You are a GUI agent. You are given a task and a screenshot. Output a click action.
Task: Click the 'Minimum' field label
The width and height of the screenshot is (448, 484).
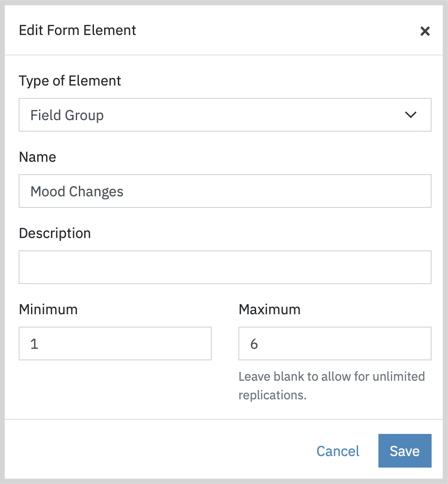coord(48,309)
